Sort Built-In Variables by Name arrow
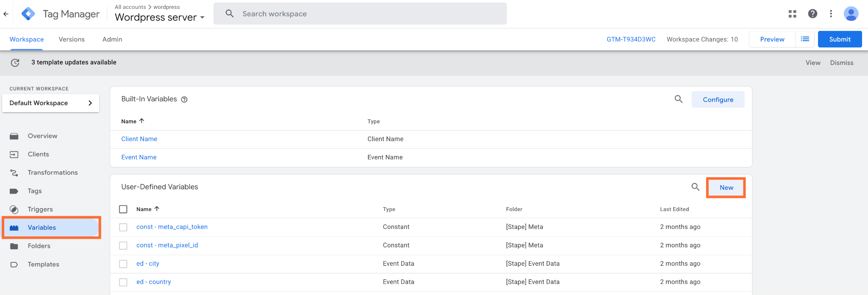868x295 pixels. click(x=142, y=121)
